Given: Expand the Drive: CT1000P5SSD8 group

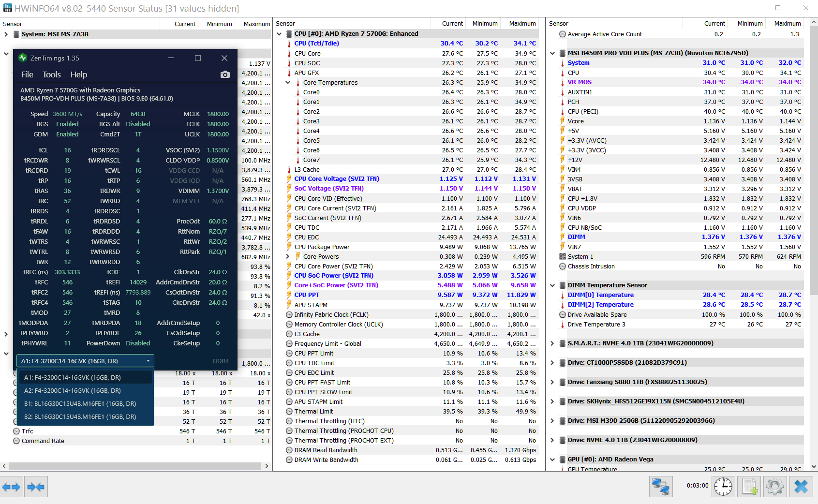Looking at the screenshot, I should pos(552,363).
